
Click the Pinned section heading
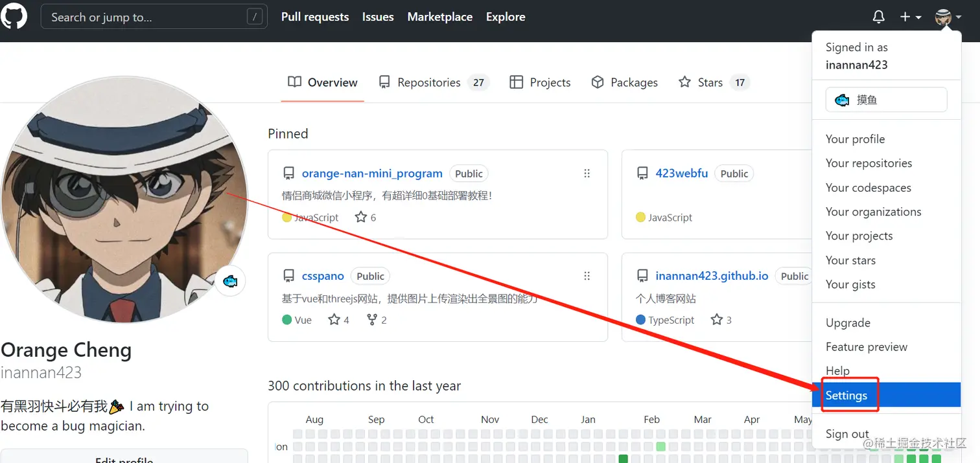tap(288, 134)
